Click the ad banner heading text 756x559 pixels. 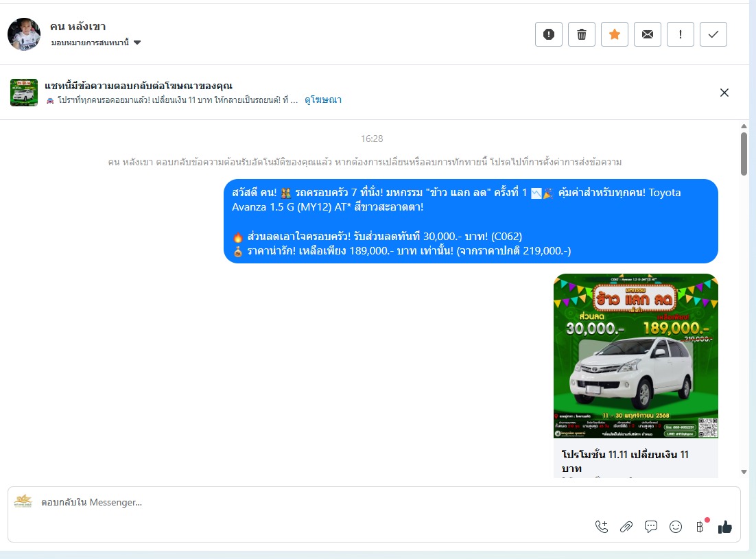coord(139,86)
